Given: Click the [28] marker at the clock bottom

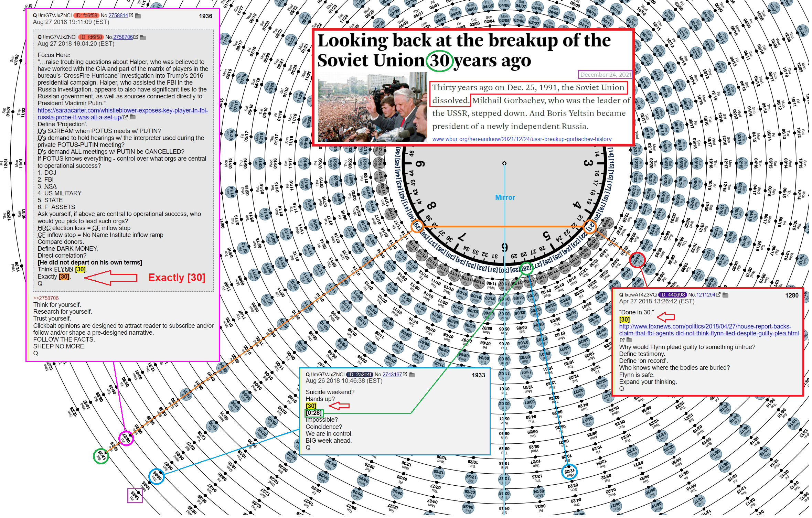Looking at the screenshot, I should coord(526,268).
